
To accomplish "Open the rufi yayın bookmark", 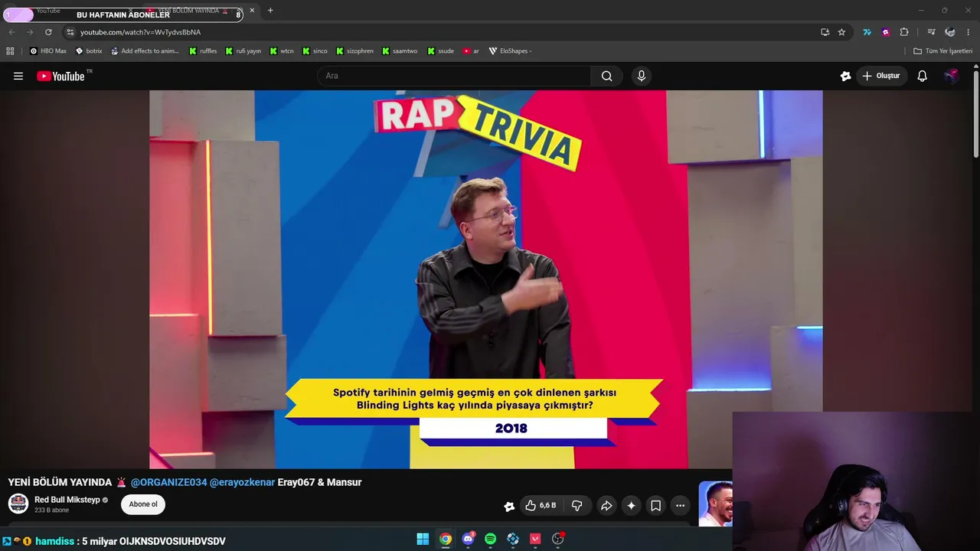I will pyautogui.click(x=243, y=51).
